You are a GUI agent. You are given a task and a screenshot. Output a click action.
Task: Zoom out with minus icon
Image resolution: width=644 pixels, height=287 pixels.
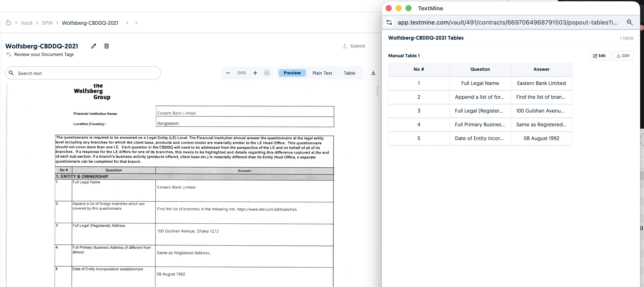coord(228,73)
